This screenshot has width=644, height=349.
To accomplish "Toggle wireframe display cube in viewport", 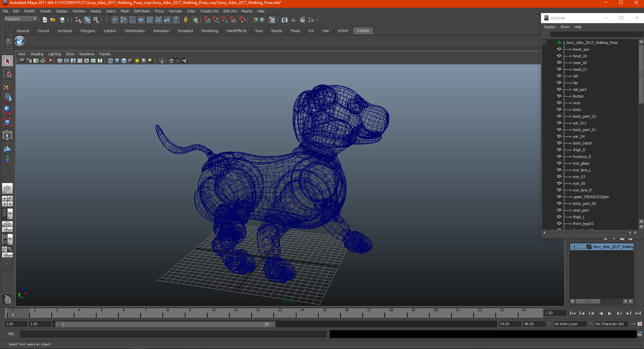I will pyautogui.click(x=110, y=61).
